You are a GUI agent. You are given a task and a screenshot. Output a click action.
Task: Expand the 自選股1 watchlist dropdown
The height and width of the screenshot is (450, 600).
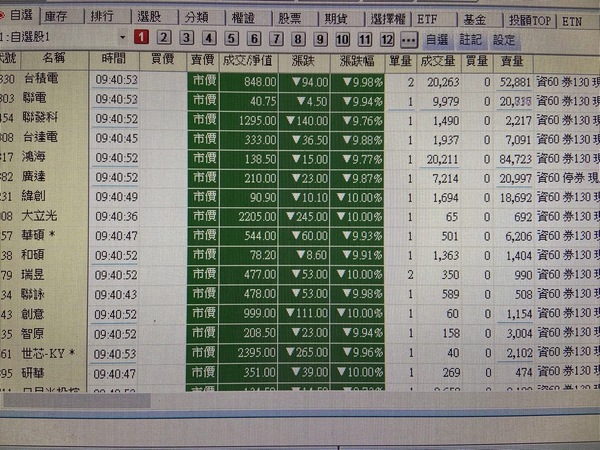point(122,37)
